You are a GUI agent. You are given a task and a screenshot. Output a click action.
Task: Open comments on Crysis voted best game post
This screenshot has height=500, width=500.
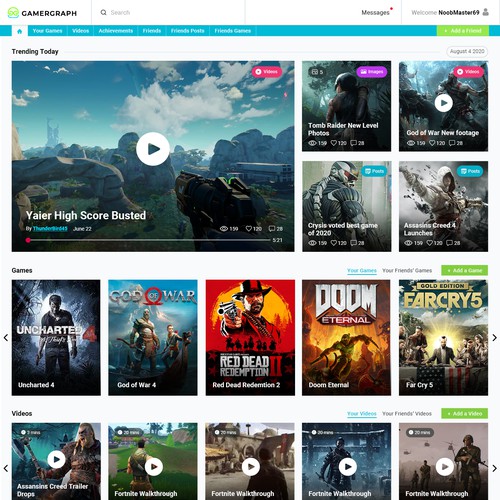pos(354,243)
